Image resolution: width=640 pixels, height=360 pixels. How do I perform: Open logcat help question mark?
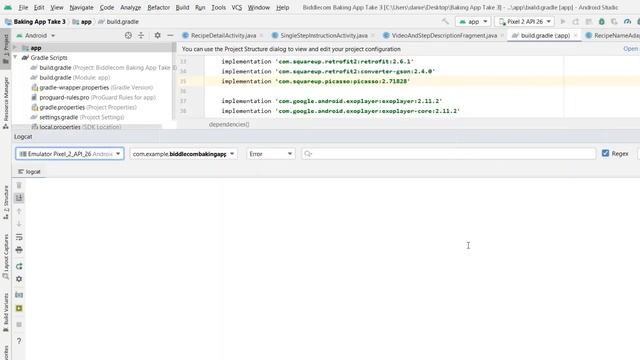coord(19,341)
